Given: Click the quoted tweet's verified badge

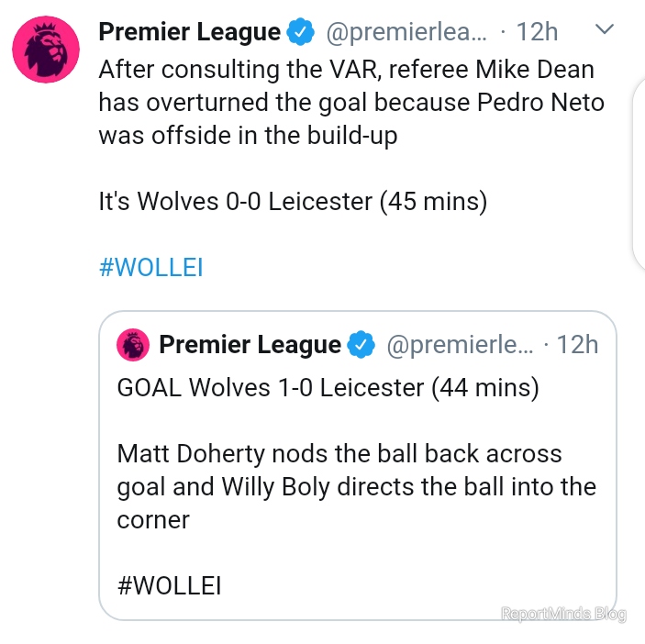Looking at the screenshot, I should click(x=361, y=344).
